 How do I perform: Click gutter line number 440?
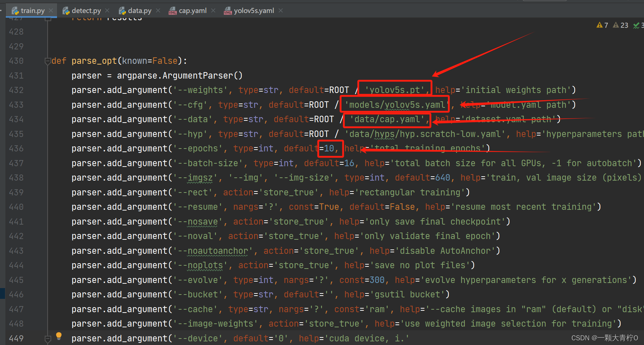click(16, 207)
